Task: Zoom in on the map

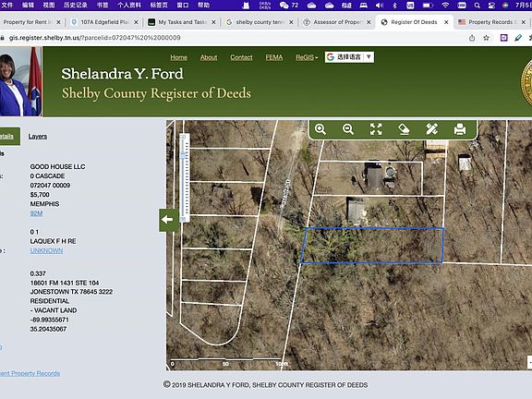Action: coord(320,129)
